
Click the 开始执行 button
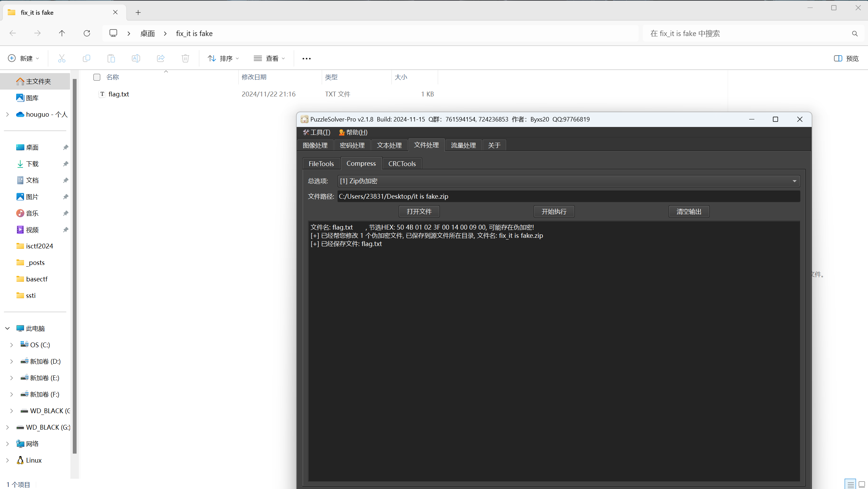pyautogui.click(x=554, y=211)
